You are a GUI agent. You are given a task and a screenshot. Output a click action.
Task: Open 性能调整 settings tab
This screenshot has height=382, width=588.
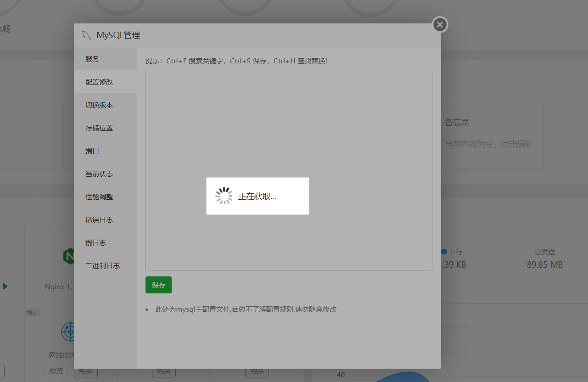point(106,197)
